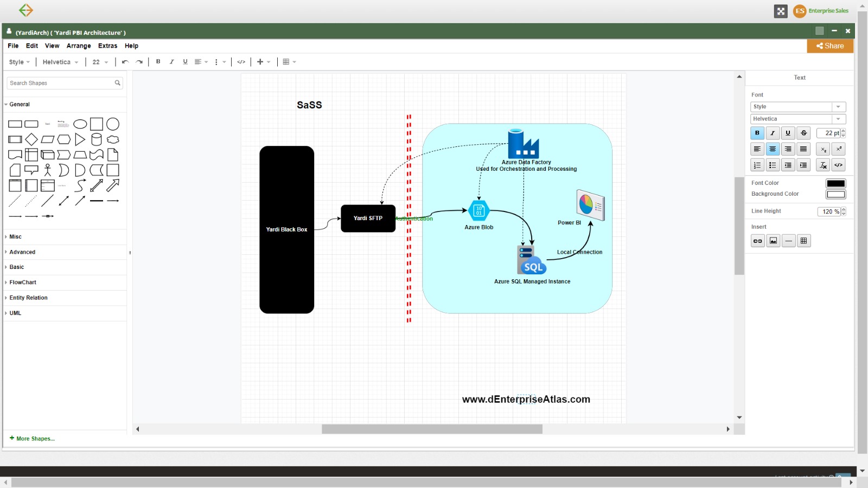The width and height of the screenshot is (868, 488).
Task: Click the magnifier icon in Search Shapes
Action: [x=117, y=83]
